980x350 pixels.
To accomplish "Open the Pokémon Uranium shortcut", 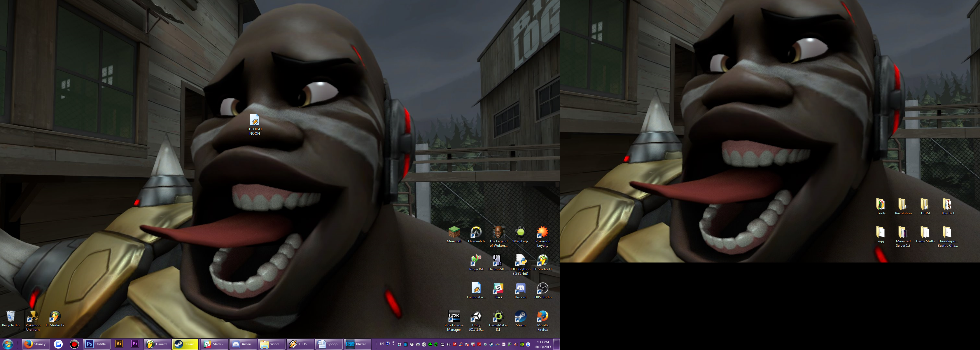I will click(x=33, y=316).
